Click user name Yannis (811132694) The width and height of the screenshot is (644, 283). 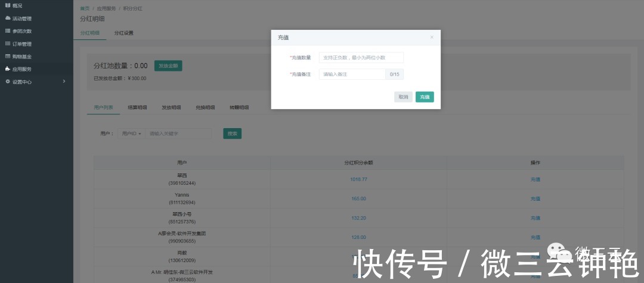pyautogui.click(x=182, y=198)
